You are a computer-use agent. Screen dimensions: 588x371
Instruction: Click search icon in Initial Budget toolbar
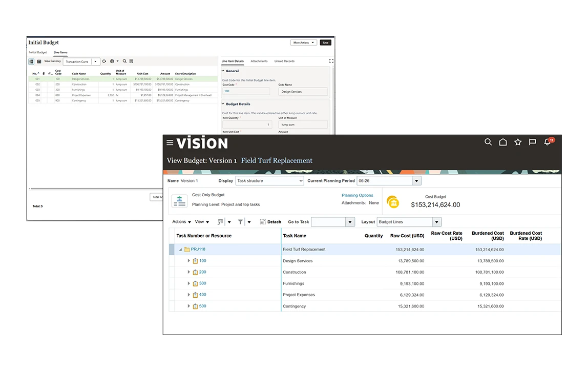[x=124, y=61]
